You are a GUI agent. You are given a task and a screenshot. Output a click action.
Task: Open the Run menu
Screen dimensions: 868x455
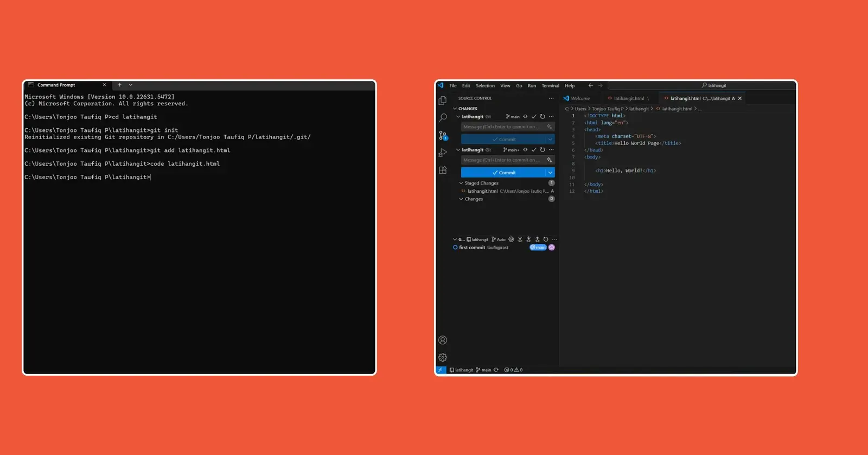point(532,86)
